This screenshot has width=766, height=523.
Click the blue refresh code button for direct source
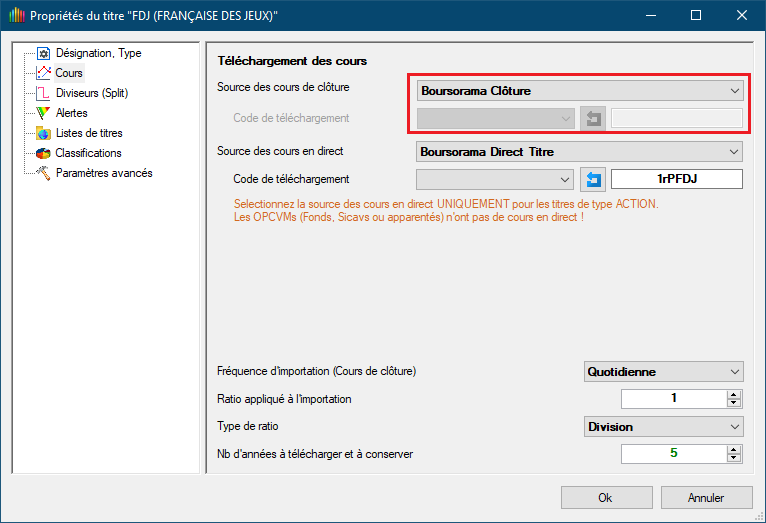point(593,179)
